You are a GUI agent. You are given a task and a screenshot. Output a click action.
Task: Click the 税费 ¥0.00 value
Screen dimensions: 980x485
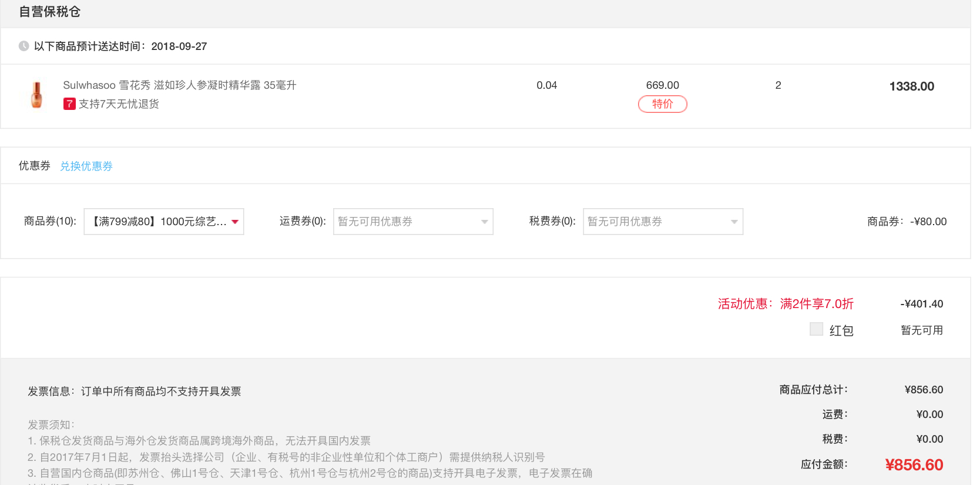click(x=929, y=439)
